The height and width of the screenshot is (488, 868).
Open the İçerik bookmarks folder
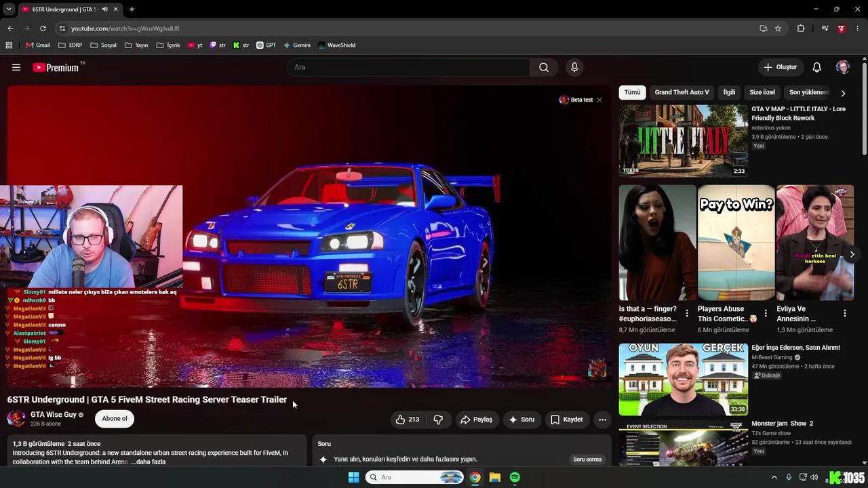pos(168,45)
